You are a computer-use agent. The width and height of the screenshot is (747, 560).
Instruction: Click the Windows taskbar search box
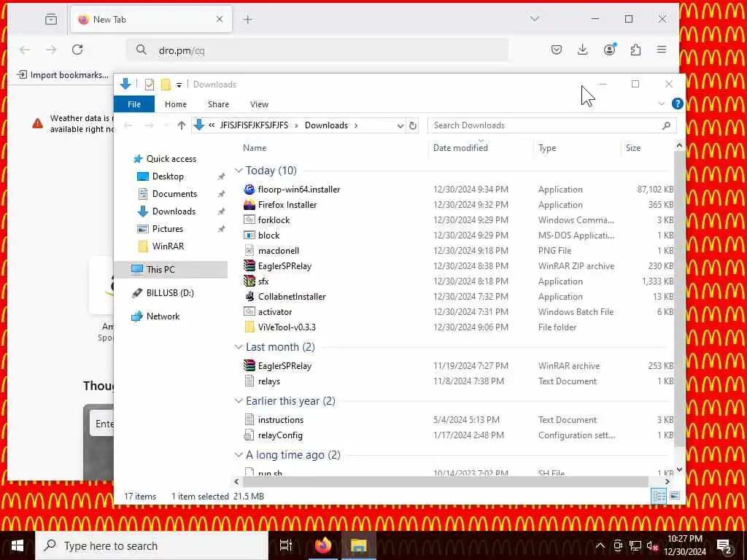coord(152,545)
